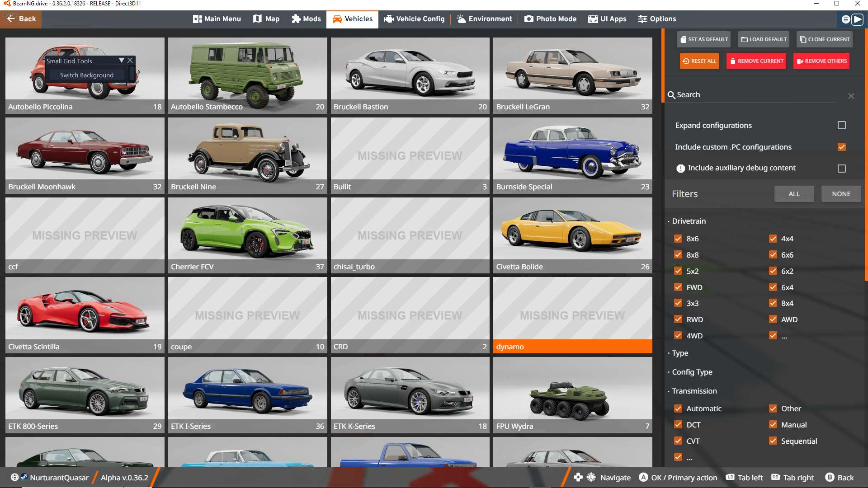Click the Back arrow button
Image resolution: width=868 pixels, height=488 pixels.
pyautogui.click(x=21, y=19)
